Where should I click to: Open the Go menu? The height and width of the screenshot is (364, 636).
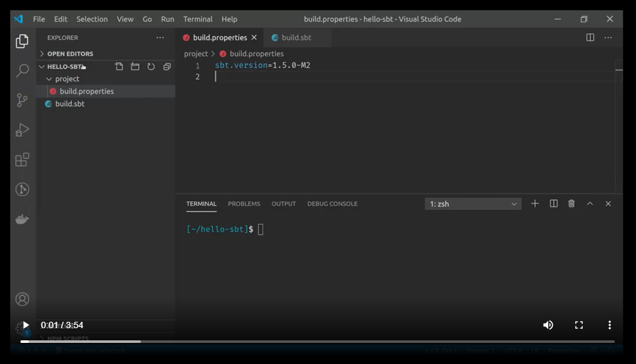click(147, 19)
